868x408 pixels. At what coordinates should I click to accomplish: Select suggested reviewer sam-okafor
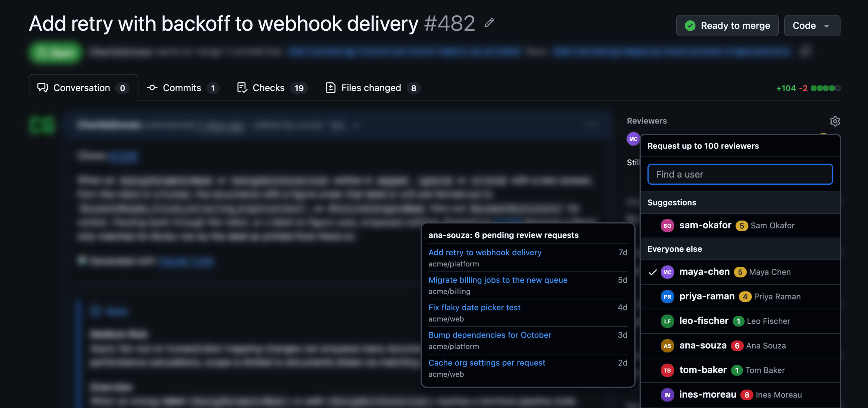740,225
